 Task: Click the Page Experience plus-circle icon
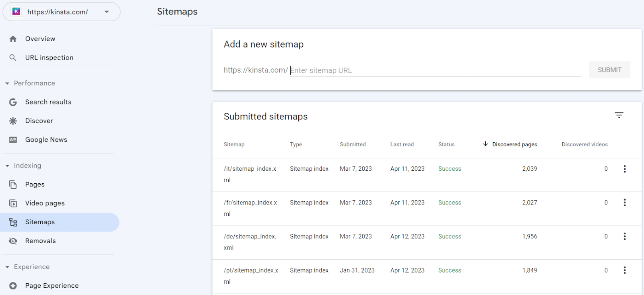click(13, 286)
